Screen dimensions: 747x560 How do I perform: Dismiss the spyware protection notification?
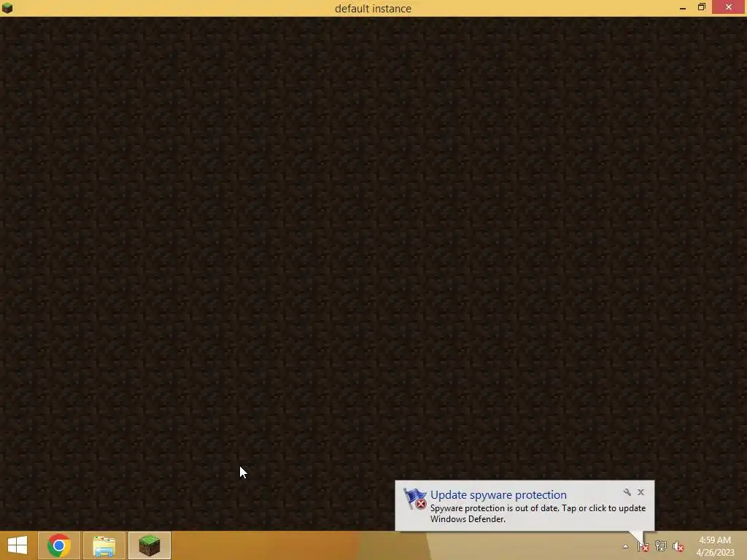point(640,492)
